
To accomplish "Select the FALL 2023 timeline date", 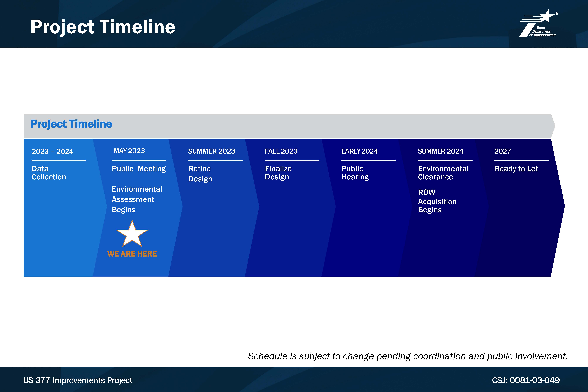I will point(281,151).
